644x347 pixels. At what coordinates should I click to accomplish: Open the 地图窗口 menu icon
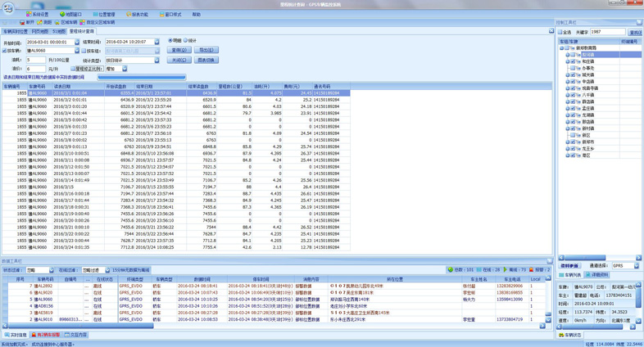tap(62, 15)
